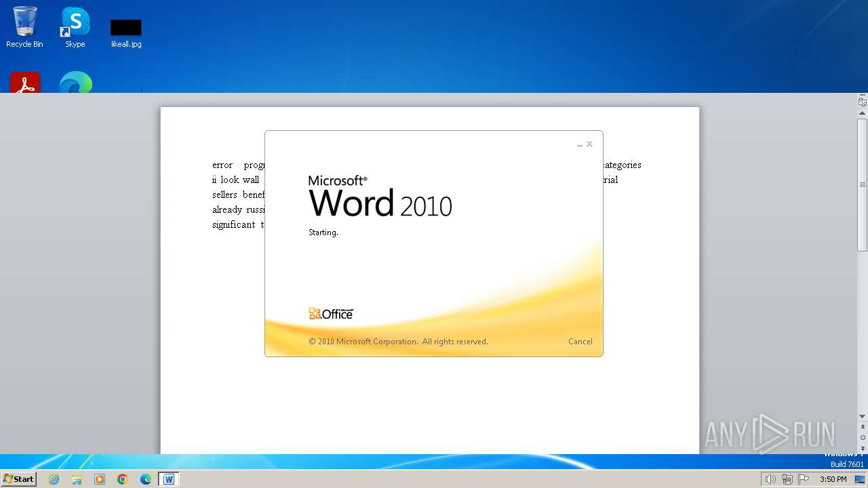
Task: Launch Internet Explorer from taskbar
Action: click(x=54, y=479)
